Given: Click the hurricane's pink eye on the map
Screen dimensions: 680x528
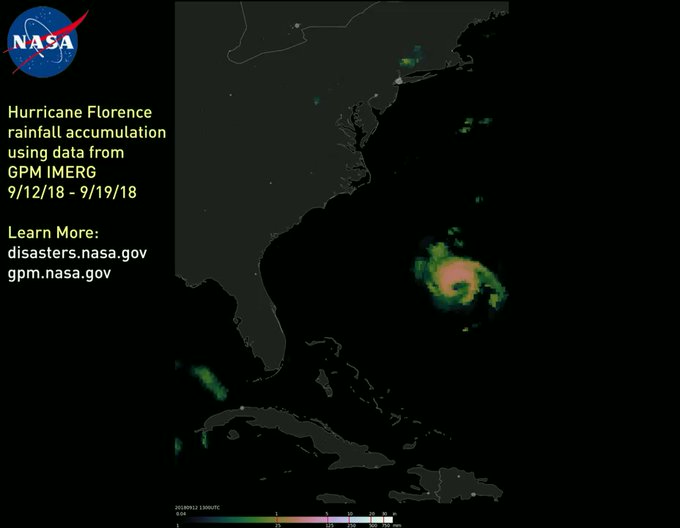Looking at the screenshot, I should pos(455,273).
